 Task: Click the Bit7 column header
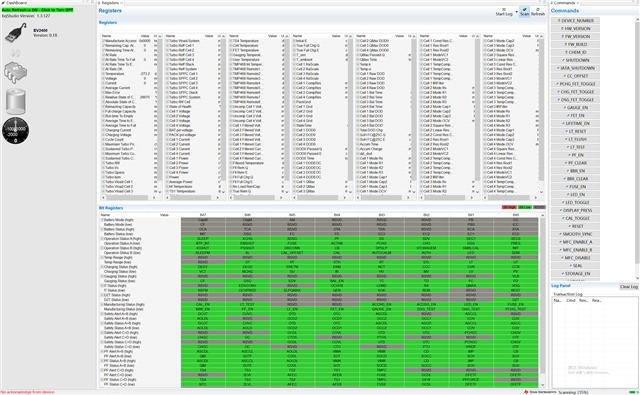[x=203, y=215]
